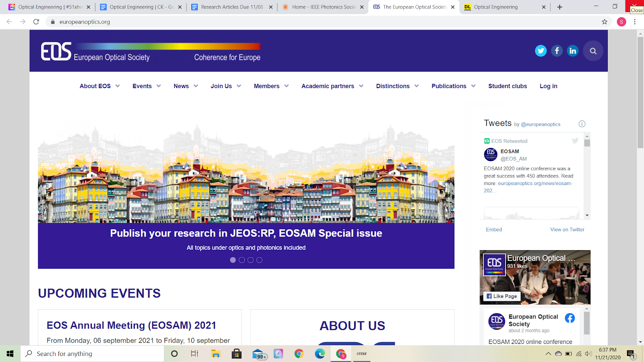The height and width of the screenshot is (362, 644).
Task: Open the Student clubs menu item
Action: tap(508, 86)
